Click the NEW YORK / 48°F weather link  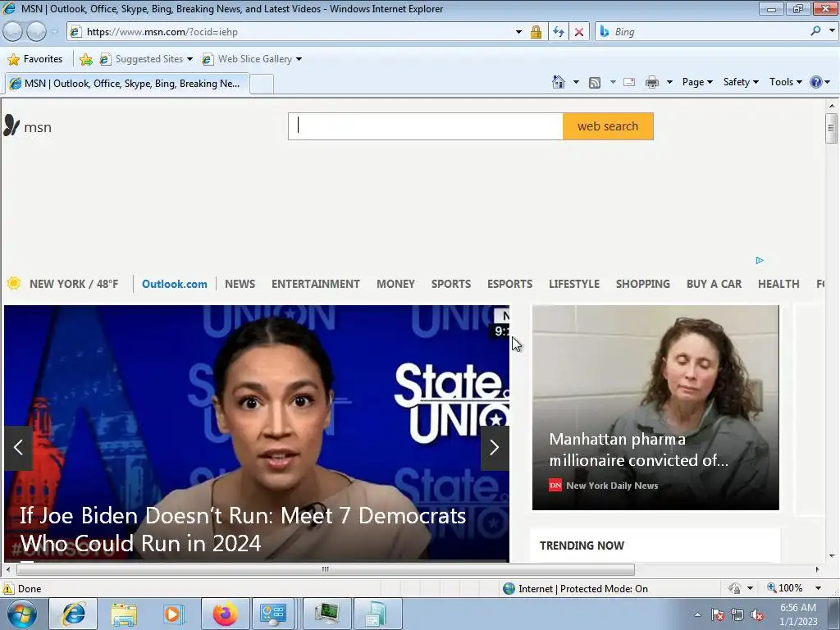coord(74,284)
